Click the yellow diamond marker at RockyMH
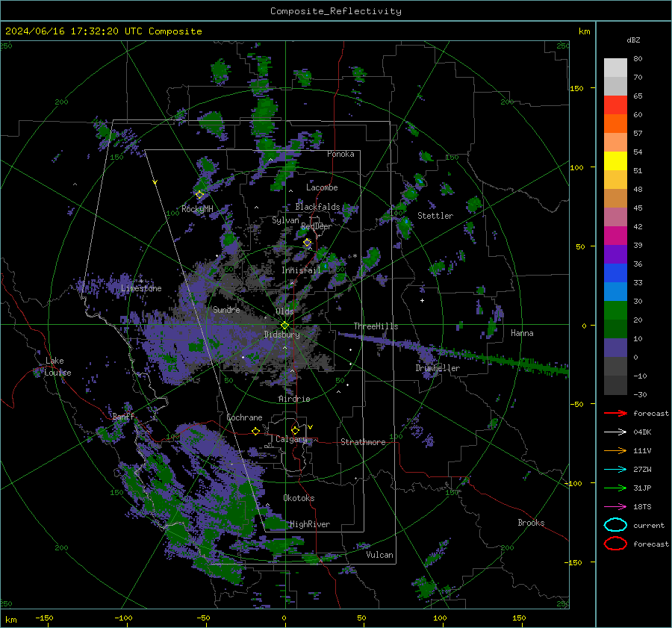 click(199, 195)
